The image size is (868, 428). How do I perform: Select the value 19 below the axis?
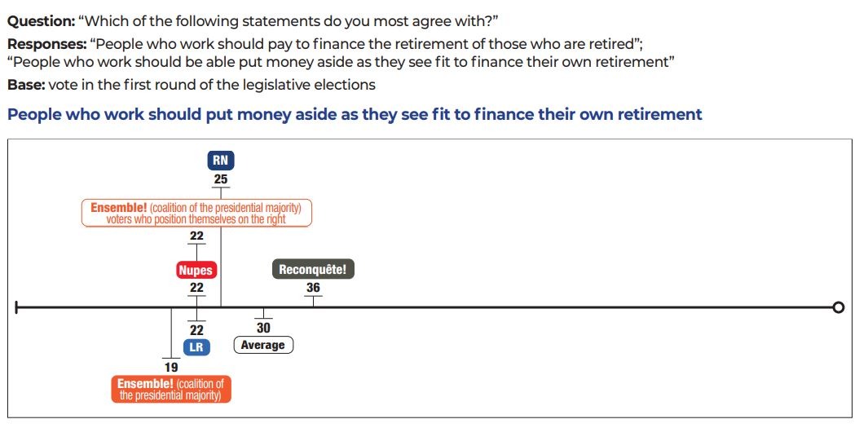pos(171,366)
